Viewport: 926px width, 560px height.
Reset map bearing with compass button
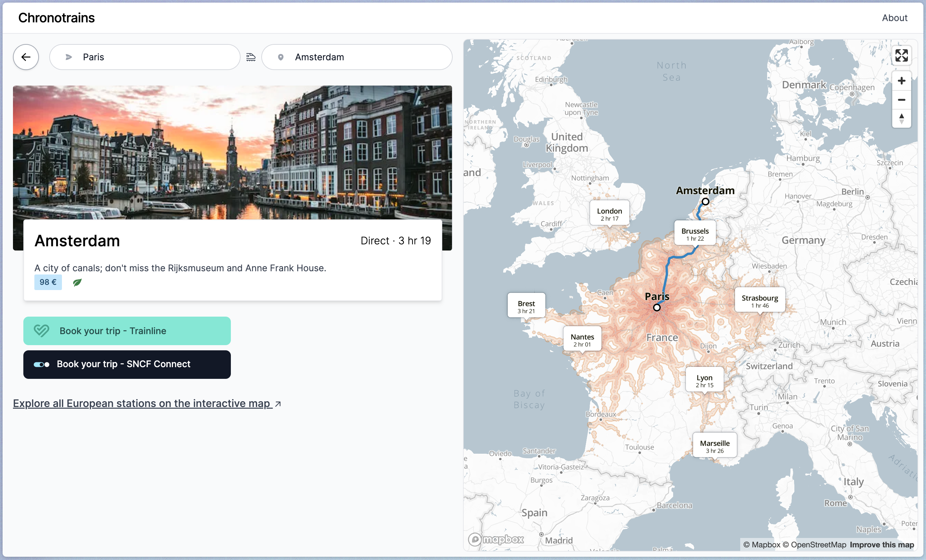(901, 119)
